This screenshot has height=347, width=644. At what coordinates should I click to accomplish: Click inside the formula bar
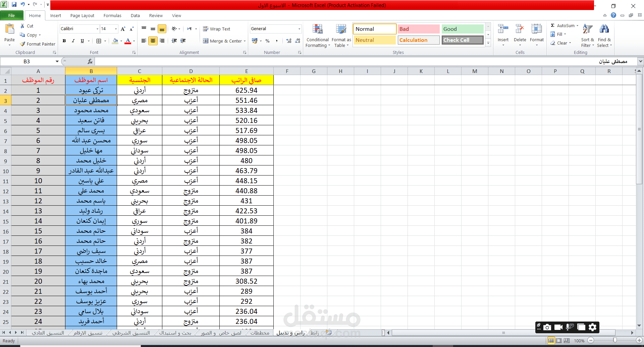(x=366, y=61)
